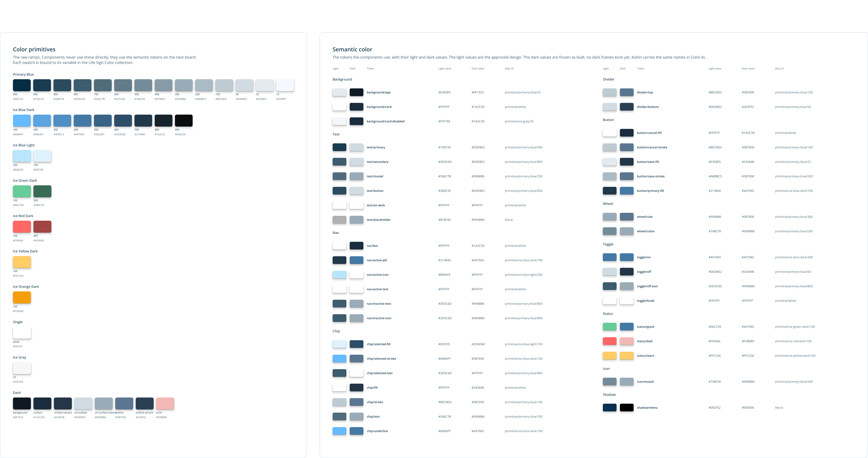Select the Ice Blue Dark 100 swatch
Viewport: 868px width, 458px height.
(x=22, y=121)
